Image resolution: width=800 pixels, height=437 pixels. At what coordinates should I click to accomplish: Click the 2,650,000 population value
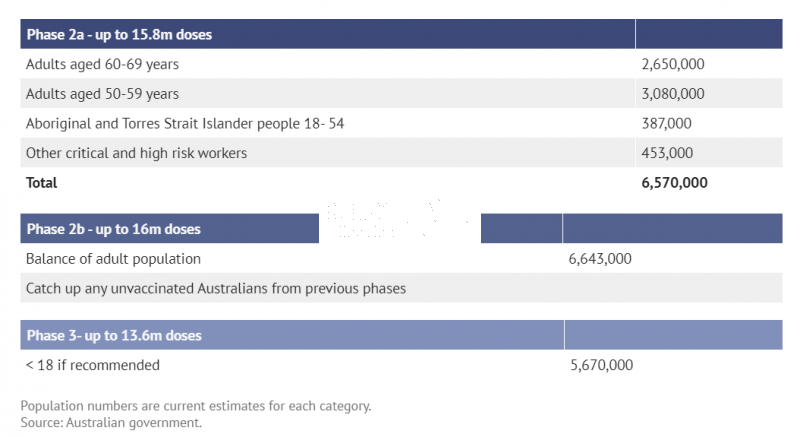(x=672, y=64)
